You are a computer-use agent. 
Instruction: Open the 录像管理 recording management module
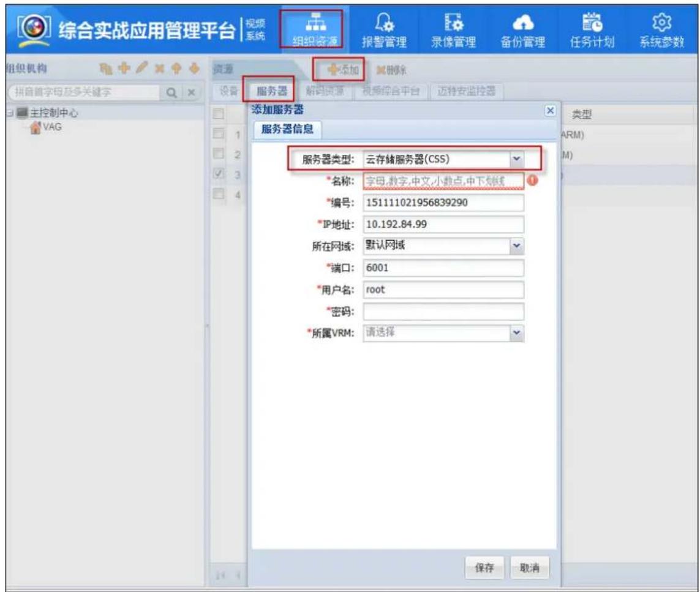pyautogui.click(x=453, y=29)
